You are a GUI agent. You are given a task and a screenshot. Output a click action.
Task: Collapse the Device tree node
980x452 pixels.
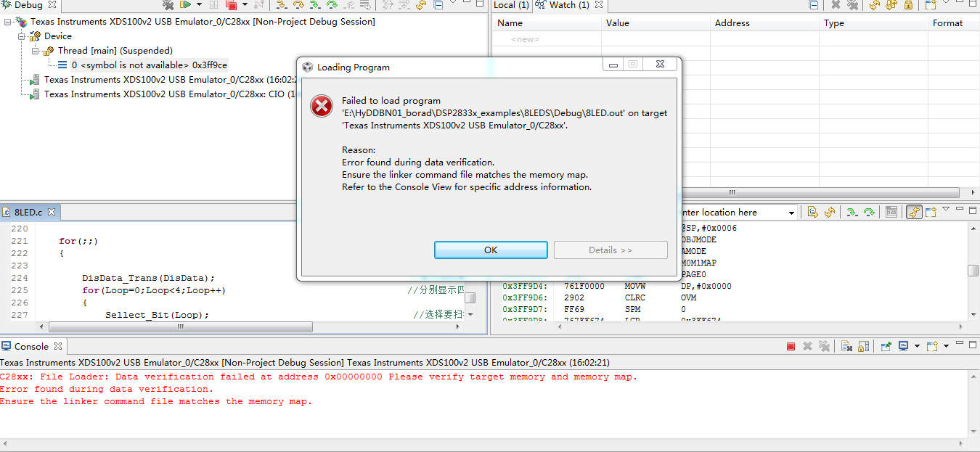tap(21, 36)
